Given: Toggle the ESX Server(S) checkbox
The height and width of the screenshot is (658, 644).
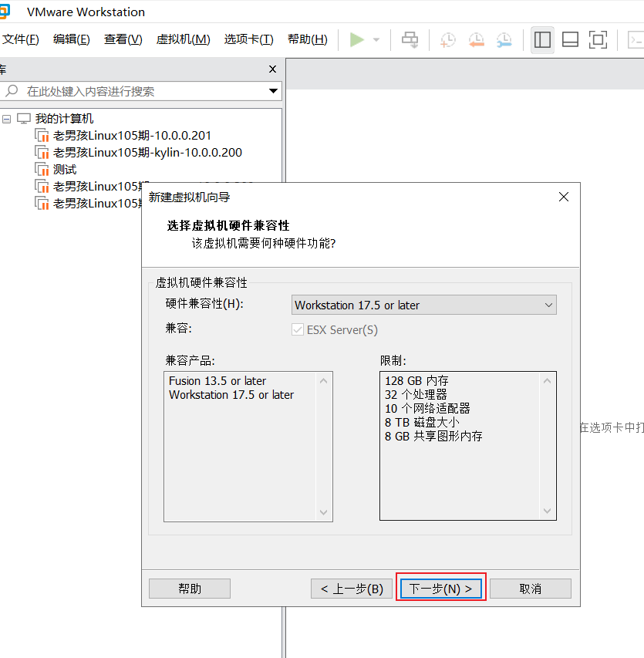Looking at the screenshot, I should 298,330.
